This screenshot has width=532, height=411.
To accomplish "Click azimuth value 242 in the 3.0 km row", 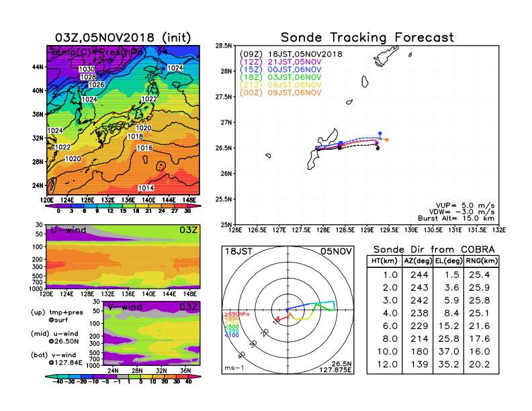I will pyautogui.click(x=419, y=300).
